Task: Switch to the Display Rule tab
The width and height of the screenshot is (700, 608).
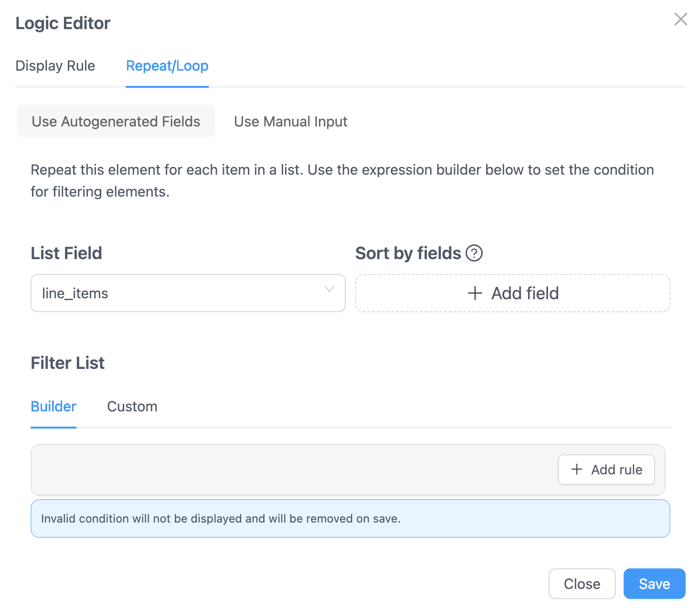Action: coord(55,66)
